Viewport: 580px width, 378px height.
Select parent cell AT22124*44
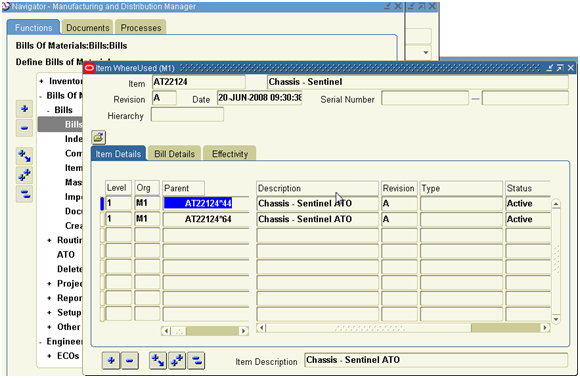point(206,203)
